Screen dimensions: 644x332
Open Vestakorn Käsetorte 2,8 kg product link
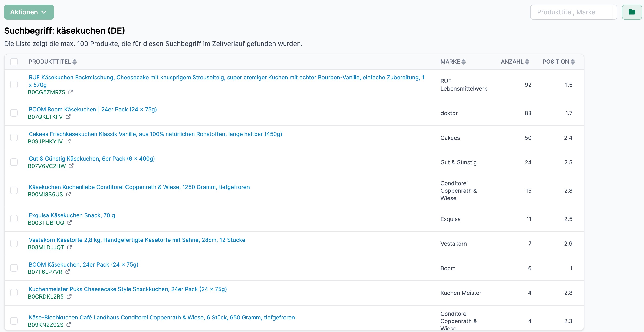pos(137,240)
